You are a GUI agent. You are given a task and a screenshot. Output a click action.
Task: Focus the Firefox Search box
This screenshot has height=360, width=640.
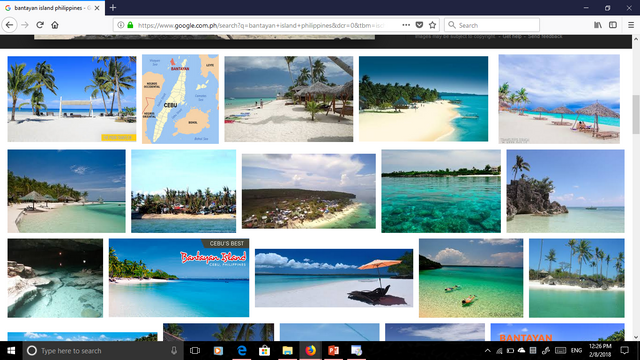(x=492, y=25)
